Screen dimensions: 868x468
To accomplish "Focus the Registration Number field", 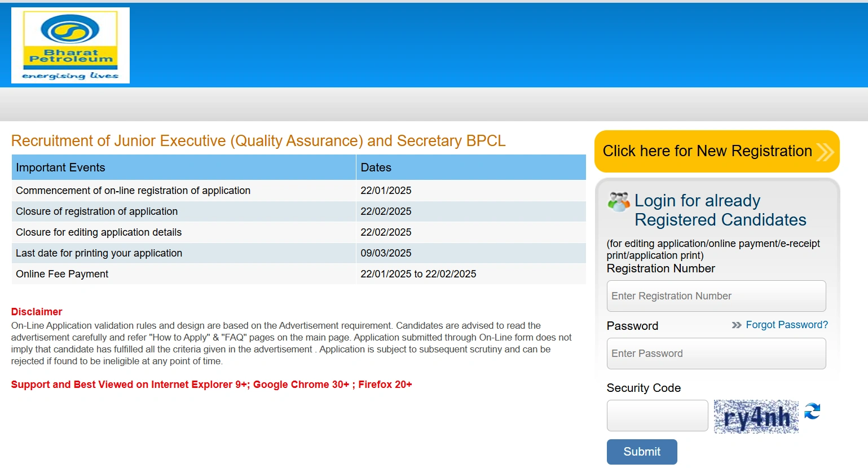I will click(x=716, y=296).
